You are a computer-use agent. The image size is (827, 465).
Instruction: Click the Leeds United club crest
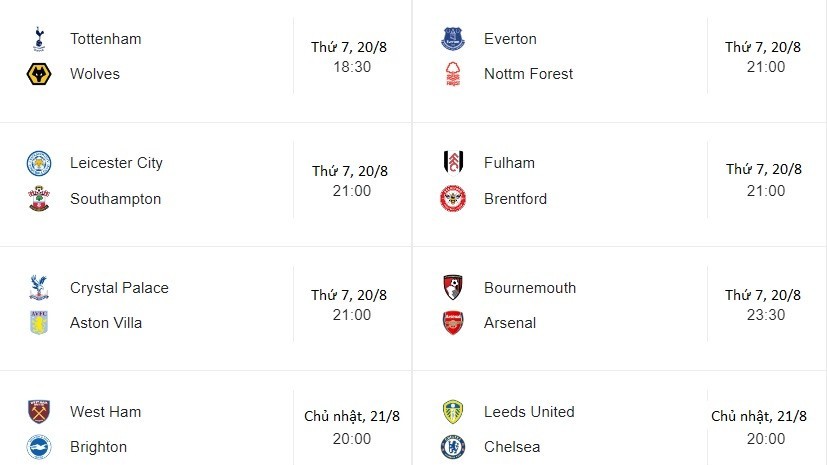453,412
